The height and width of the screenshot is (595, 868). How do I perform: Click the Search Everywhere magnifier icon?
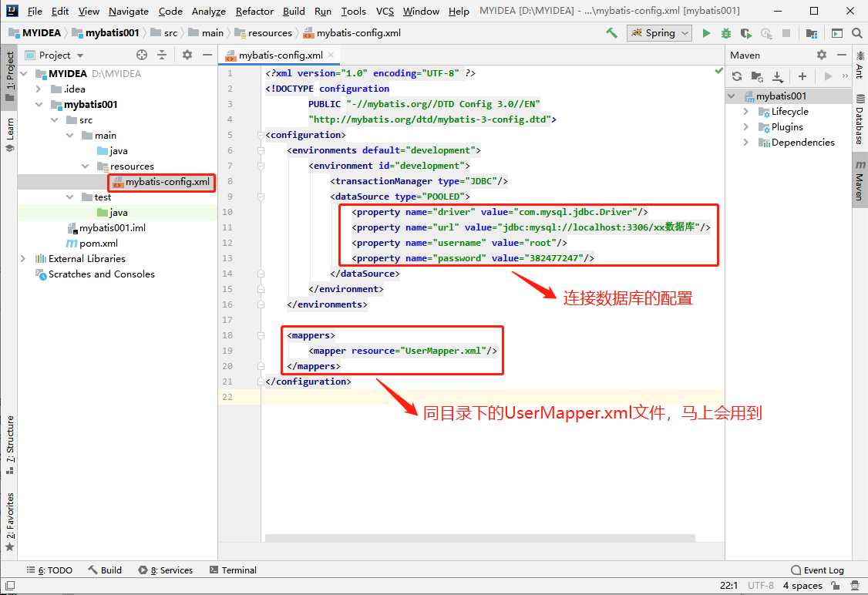click(x=856, y=33)
